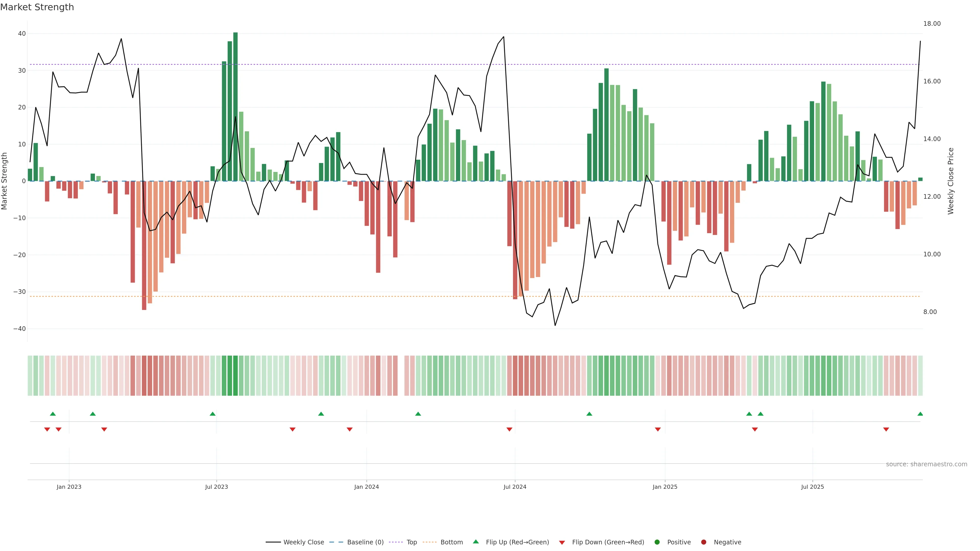Click the rightmost green flip-up triangle marker
980x551 pixels.
(x=920, y=414)
